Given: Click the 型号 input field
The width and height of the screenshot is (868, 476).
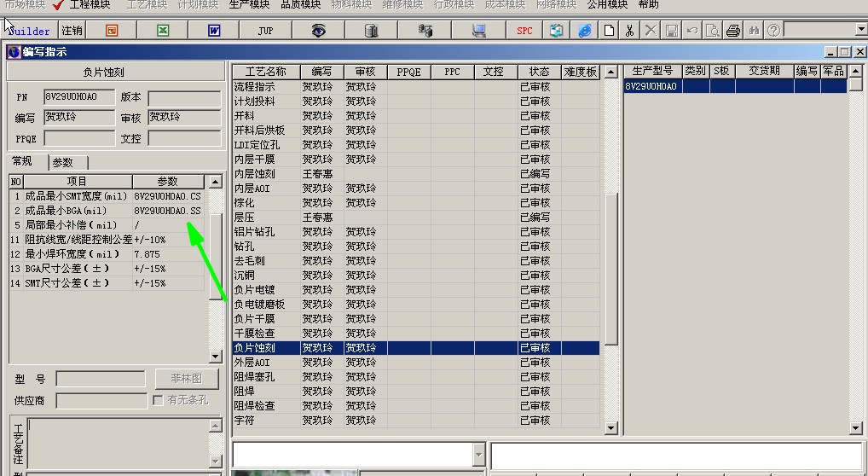Looking at the screenshot, I should click(101, 379).
